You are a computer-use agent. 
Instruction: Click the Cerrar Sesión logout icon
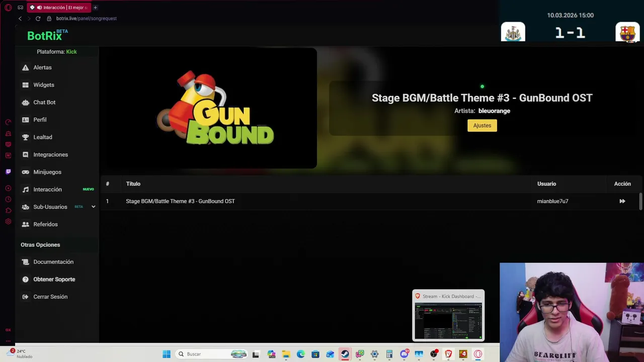(25, 297)
